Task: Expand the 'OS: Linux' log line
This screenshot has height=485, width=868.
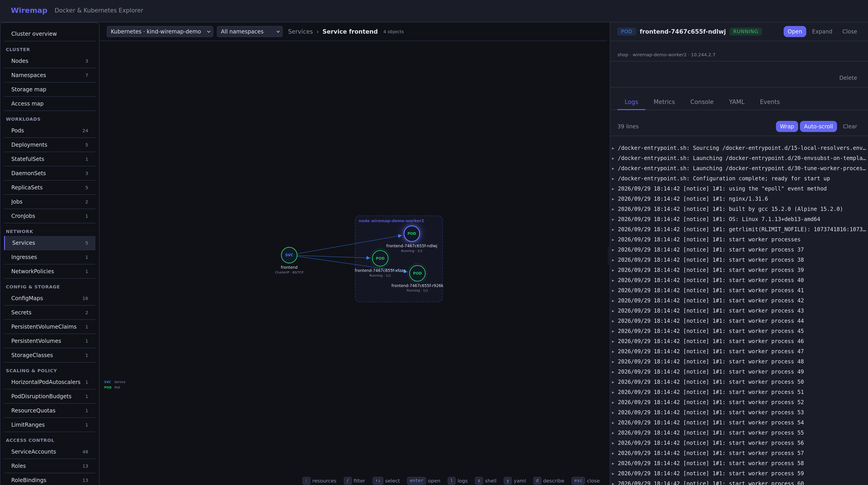Action: click(613, 220)
